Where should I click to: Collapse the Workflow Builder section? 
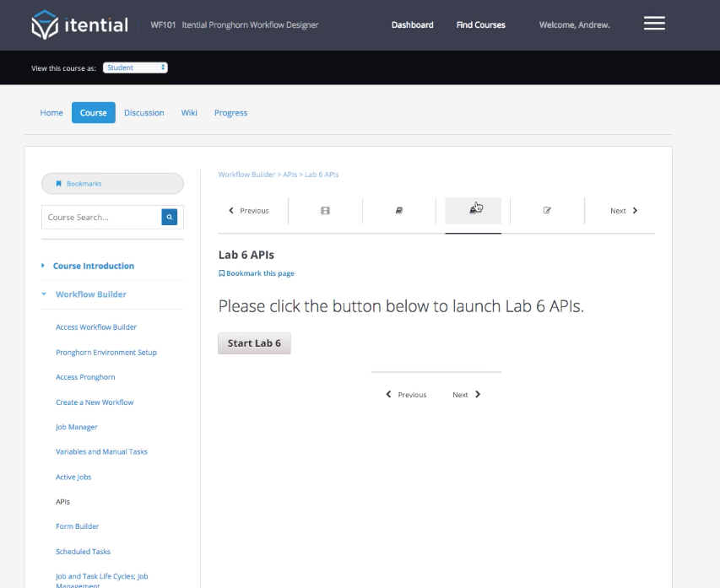pos(90,294)
